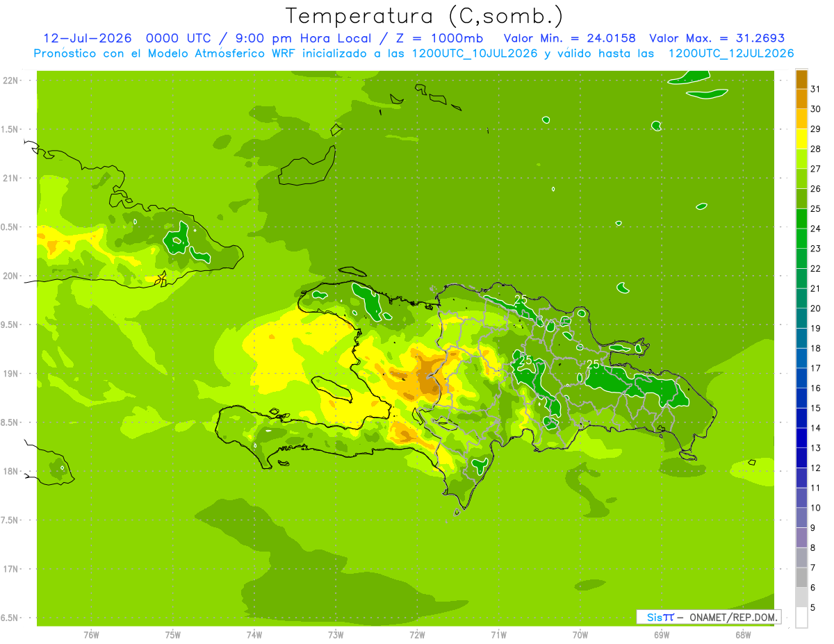The height and width of the screenshot is (644, 834).
Task: Click the '73W' longitude label
Action: pyautogui.click(x=336, y=635)
